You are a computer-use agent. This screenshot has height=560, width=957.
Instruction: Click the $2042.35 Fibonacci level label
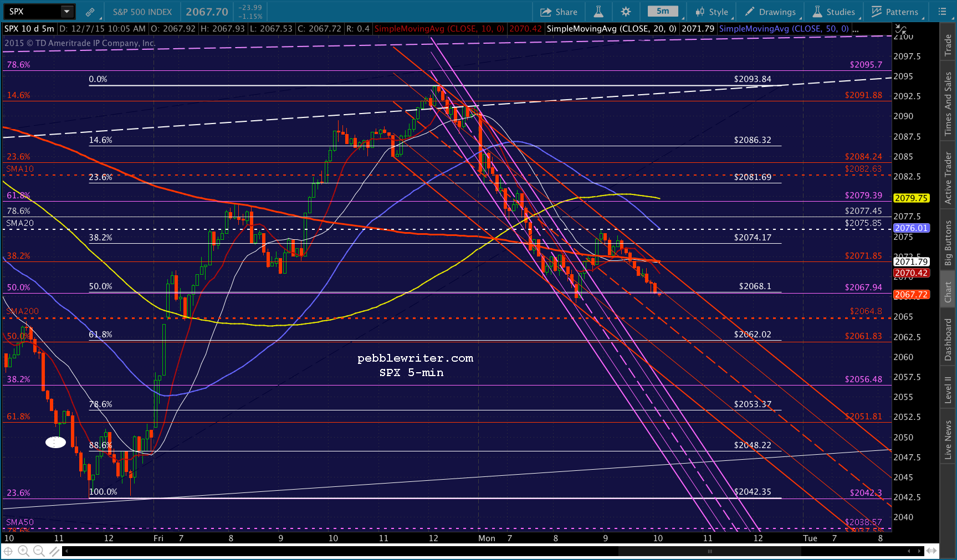[753, 491]
